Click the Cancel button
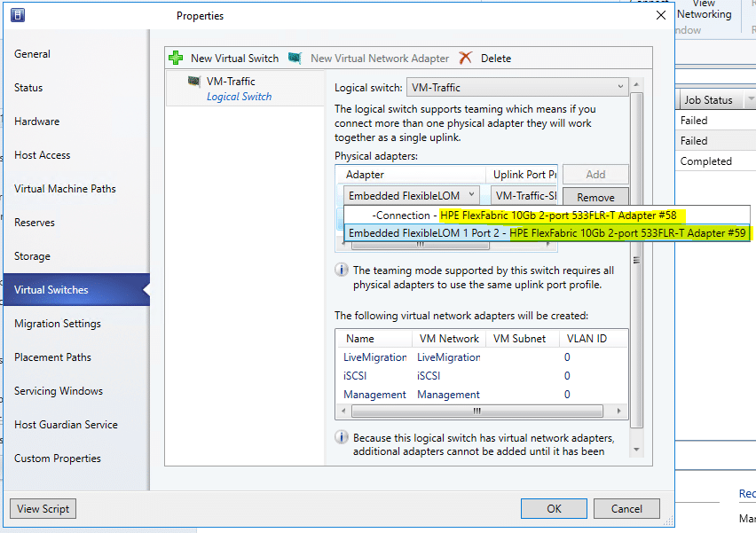This screenshot has width=756, height=533. [x=626, y=508]
